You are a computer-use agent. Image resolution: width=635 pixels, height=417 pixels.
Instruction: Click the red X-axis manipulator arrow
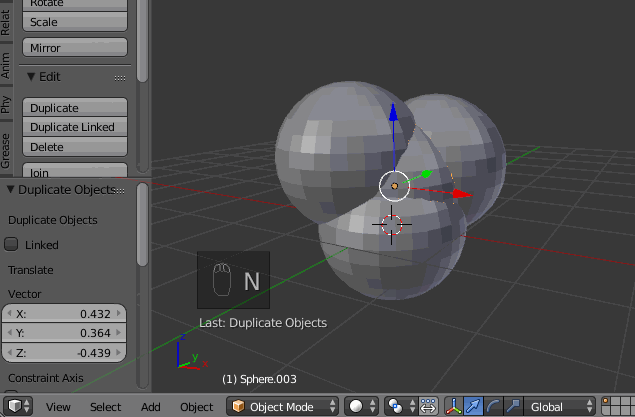tap(462, 194)
